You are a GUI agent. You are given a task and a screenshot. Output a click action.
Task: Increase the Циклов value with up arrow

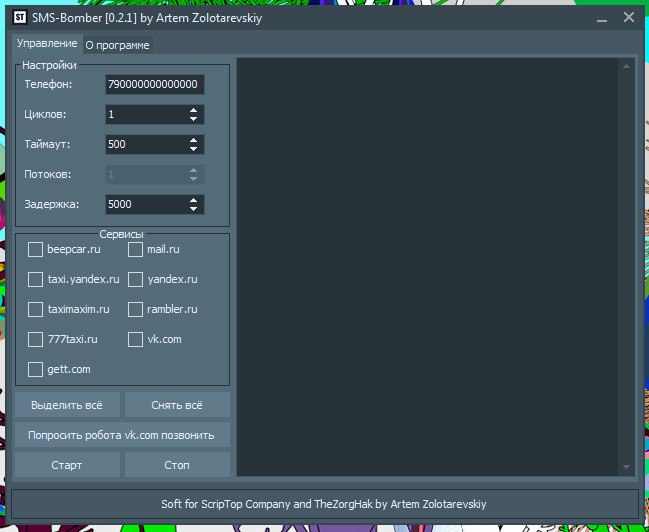(193, 110)
